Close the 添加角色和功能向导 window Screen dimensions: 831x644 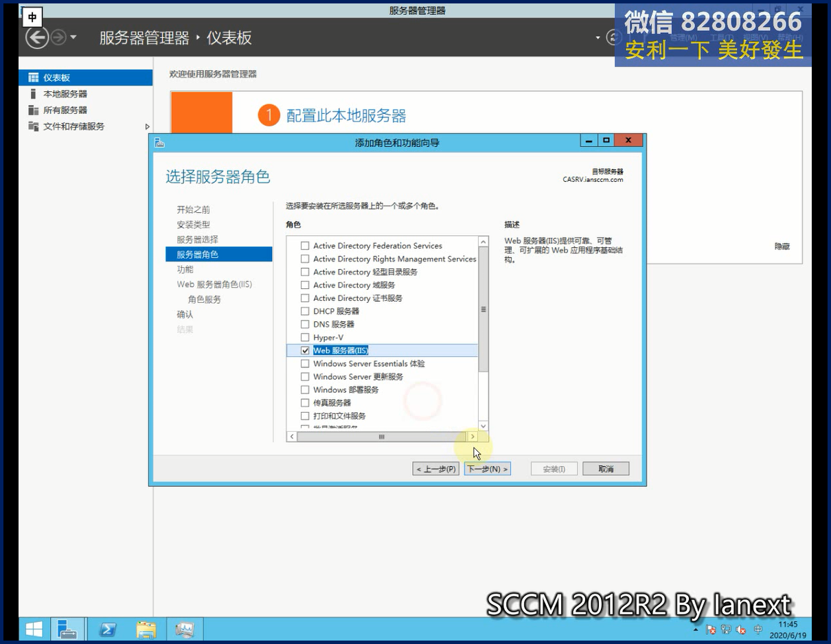[x=628, y=141]
